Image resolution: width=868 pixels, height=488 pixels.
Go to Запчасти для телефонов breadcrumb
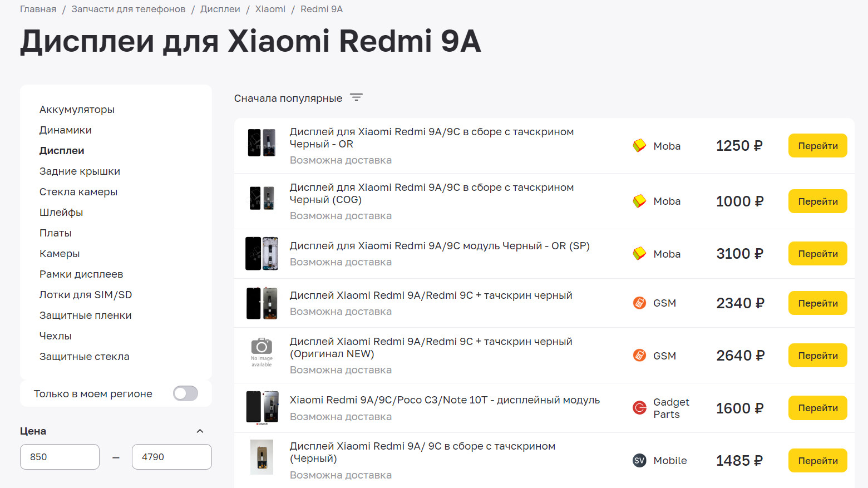129,9
